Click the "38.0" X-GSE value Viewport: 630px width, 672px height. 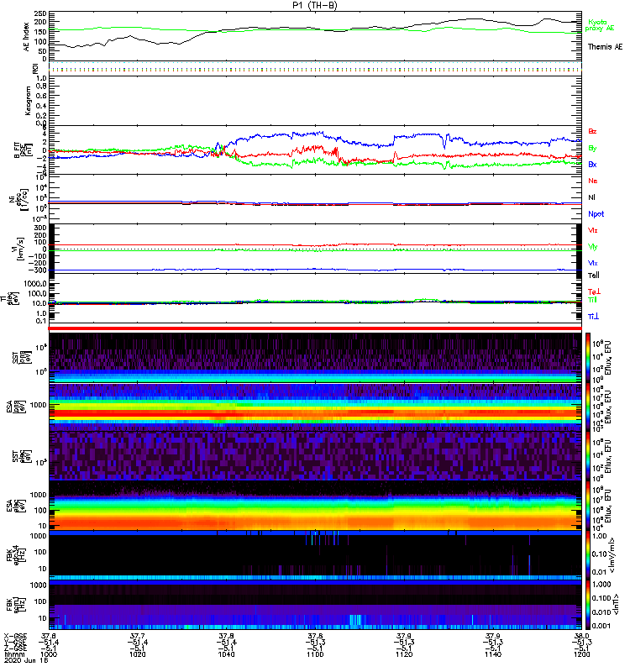(582, 636)
